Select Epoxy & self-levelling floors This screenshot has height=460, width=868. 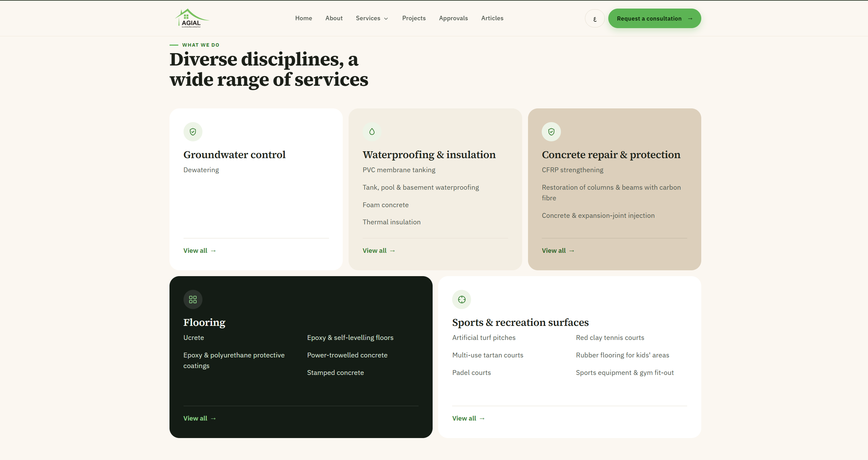click(x=350, y=338)
